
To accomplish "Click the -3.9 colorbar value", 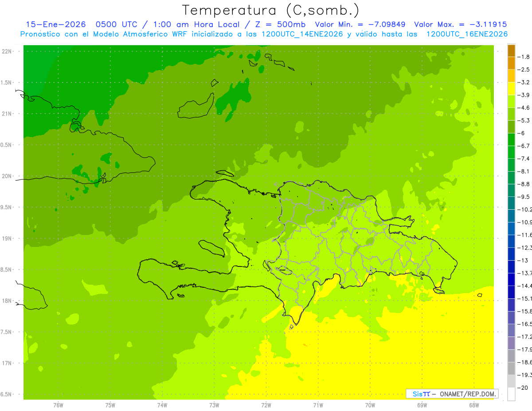I will point(524,95).
